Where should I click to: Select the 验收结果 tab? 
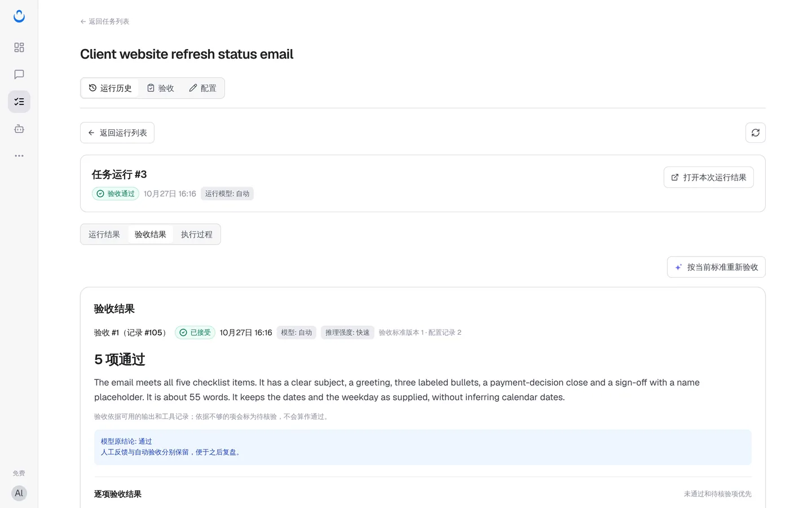click(151, 234)
